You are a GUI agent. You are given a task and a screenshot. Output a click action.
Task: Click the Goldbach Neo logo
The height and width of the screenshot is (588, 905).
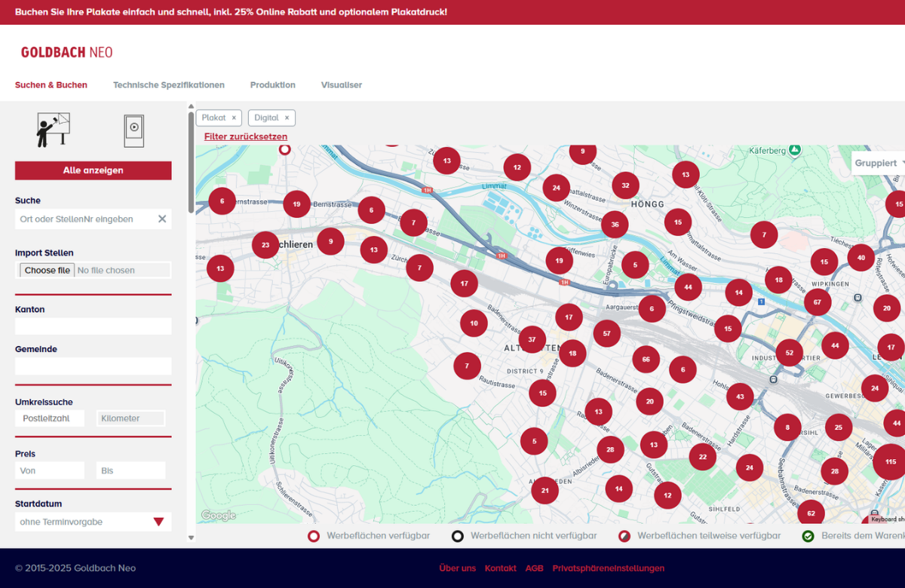pyautogui.click(x=66, y=53)
